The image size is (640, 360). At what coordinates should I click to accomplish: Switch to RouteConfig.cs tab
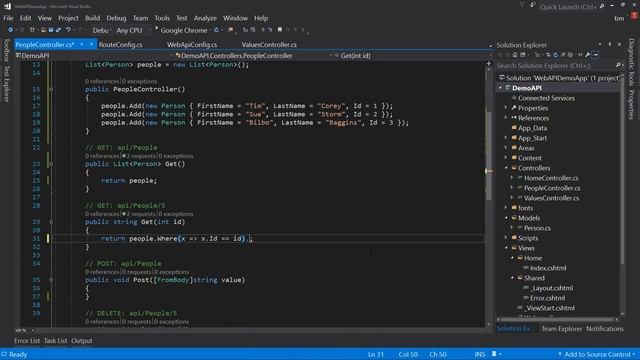coord(120,44)
